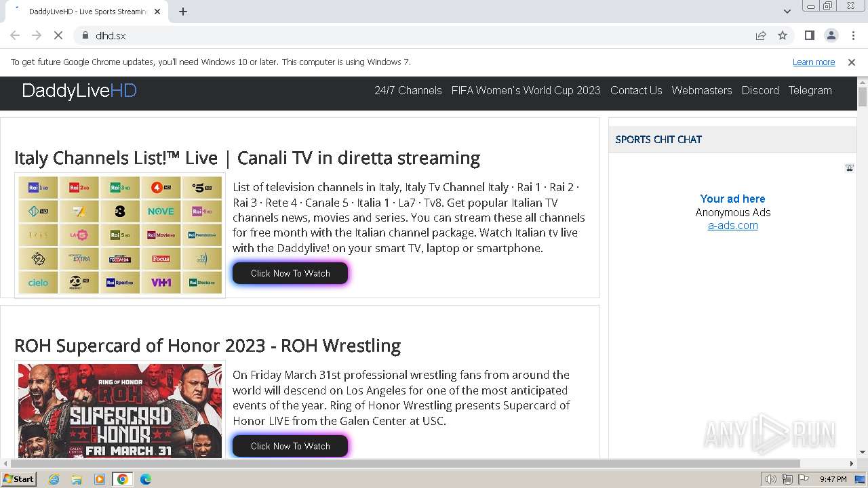Expand the tab search dropdown

787,12
